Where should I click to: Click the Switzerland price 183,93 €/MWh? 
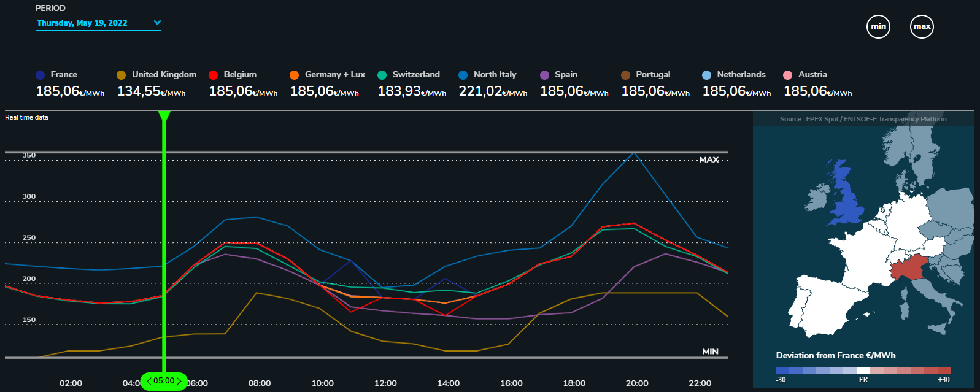[412, 91]
